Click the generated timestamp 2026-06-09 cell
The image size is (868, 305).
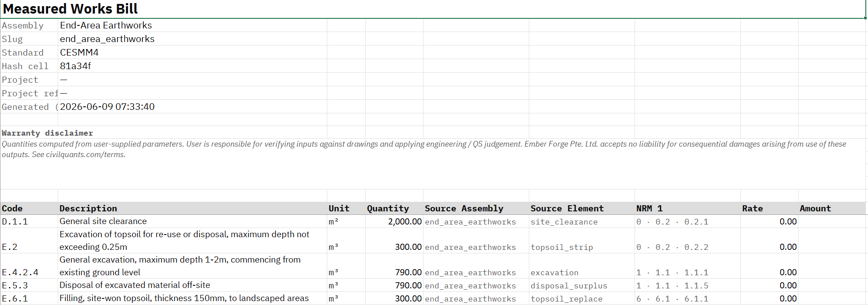107,107
